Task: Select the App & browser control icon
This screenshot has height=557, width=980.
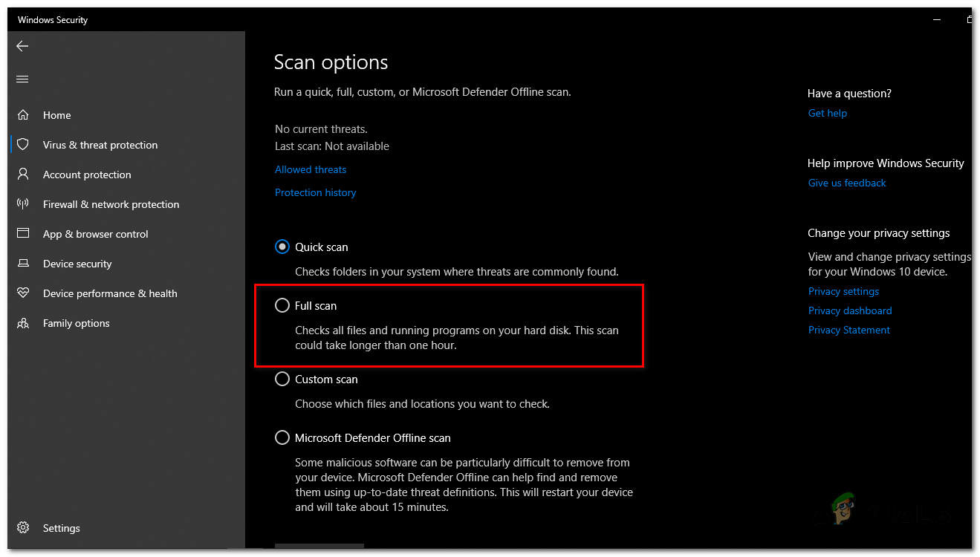Action: pyautogui.click(x=23, y=234)
